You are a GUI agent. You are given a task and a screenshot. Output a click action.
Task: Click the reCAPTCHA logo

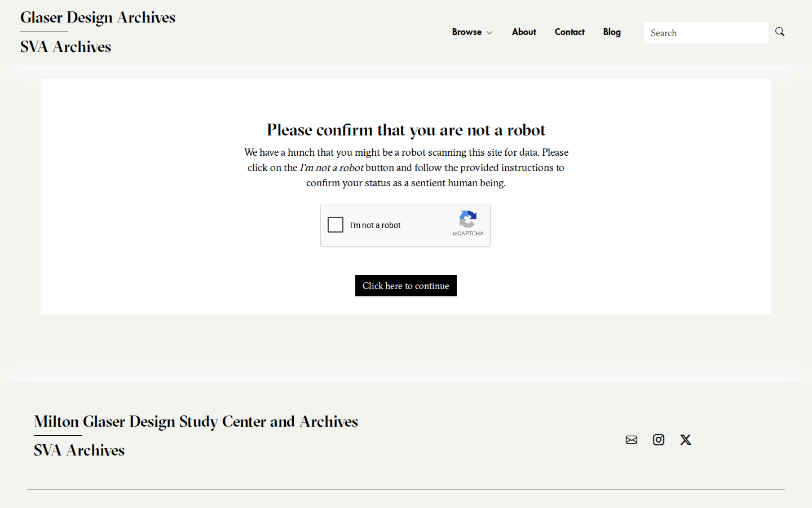click(468, 219)
